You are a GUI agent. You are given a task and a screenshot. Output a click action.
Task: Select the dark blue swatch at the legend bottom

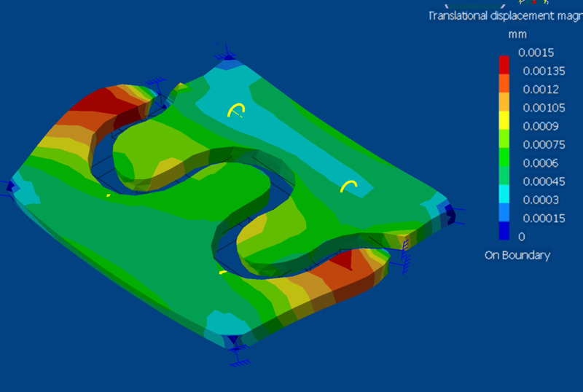[x=504, y=232]
